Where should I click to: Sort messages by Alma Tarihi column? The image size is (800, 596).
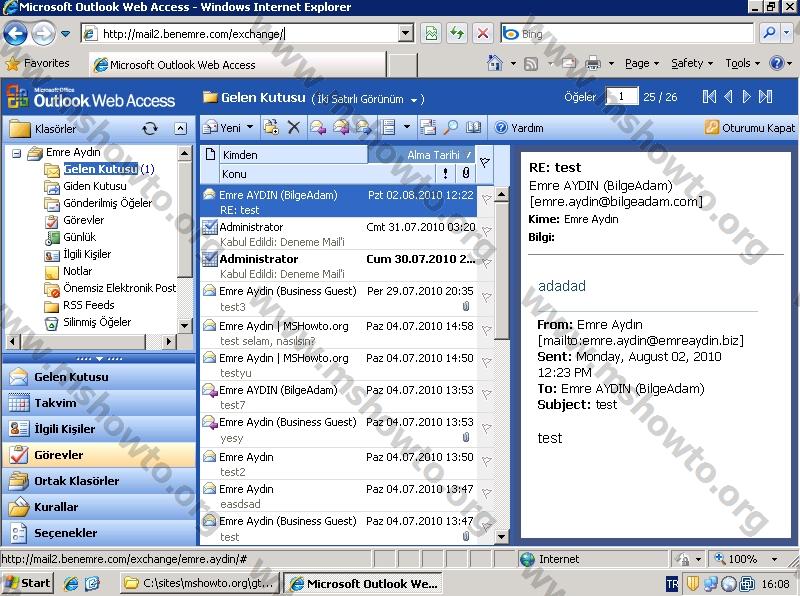422,155
